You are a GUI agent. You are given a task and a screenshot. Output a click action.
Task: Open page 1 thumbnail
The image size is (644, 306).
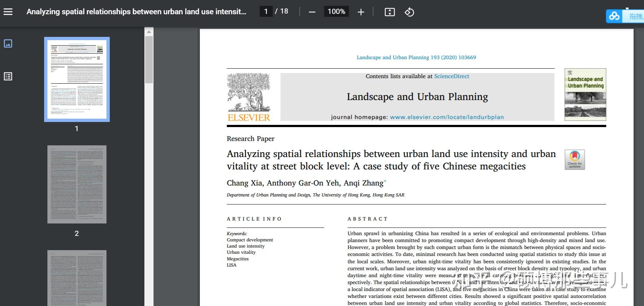coord(77,79)
